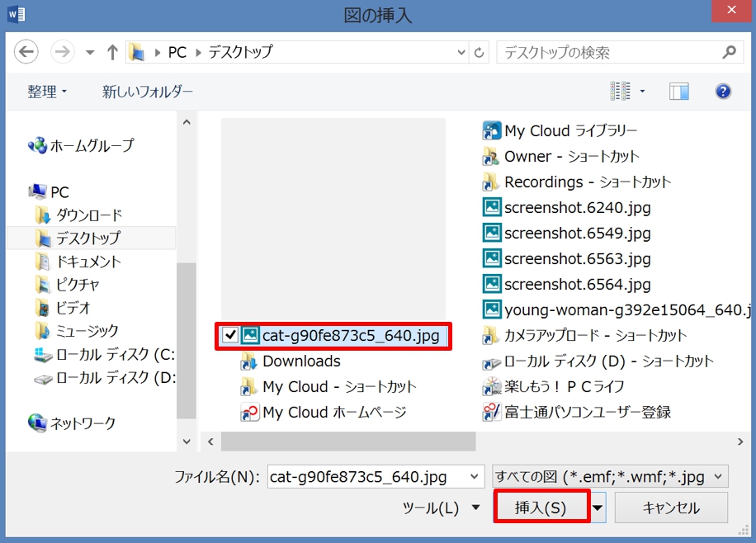Screen dimensions: 756x543
Task: Select the 富士通パソコンユーザー登録 icon
Action: [492, 413]
